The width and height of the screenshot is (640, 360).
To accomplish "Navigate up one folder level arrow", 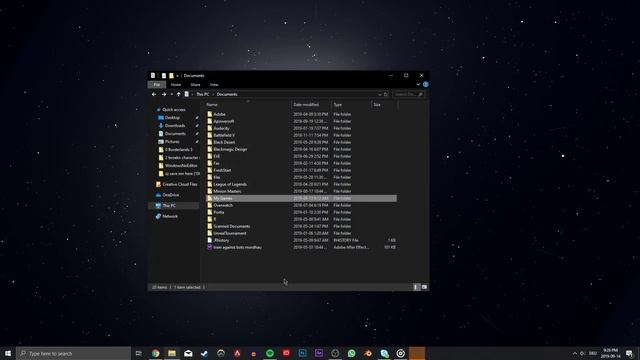I will [x=178, y=94].
